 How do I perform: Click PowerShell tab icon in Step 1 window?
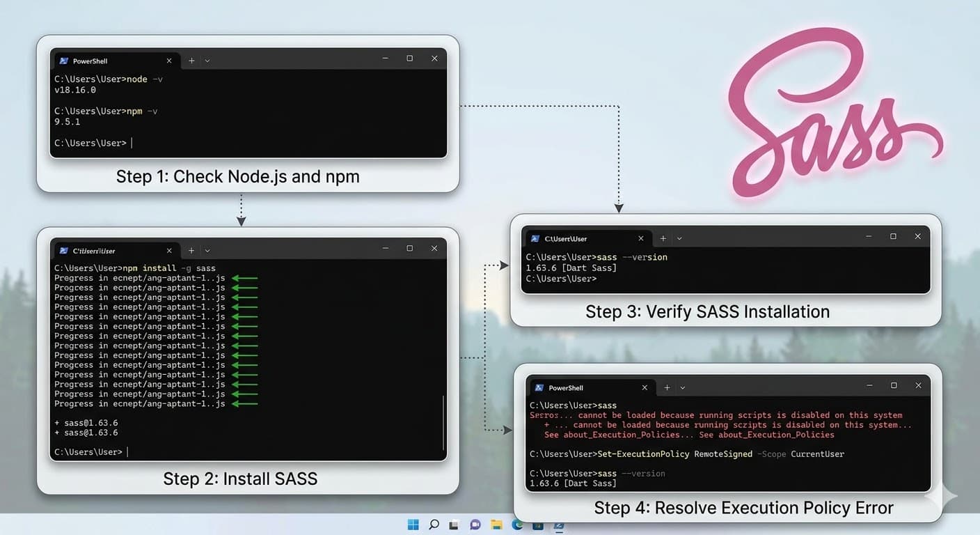[63, 61]
